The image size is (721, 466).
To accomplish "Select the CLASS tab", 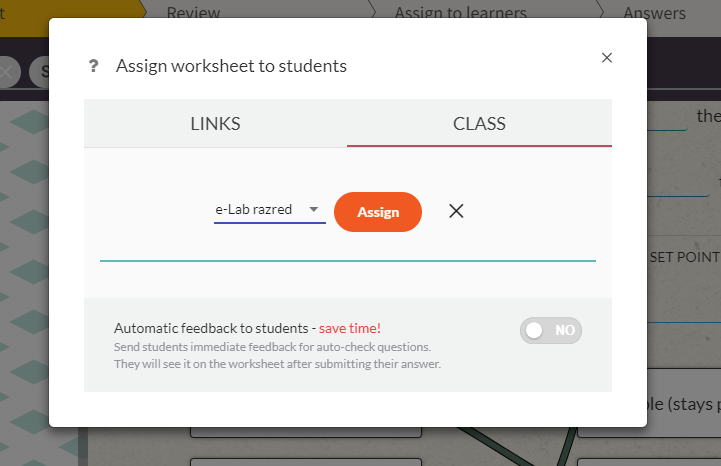I will [x=479, y=124].
